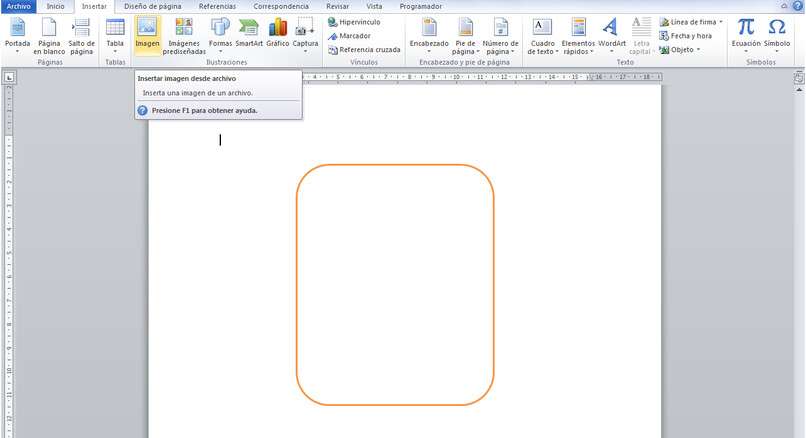Insert Fecha y hora

[x=686, y=36]
